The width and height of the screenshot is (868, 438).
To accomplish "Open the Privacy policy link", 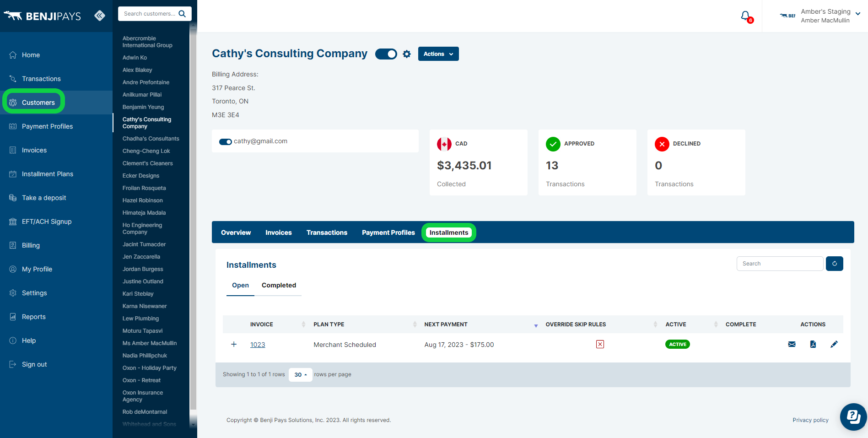I will (810, 420).
